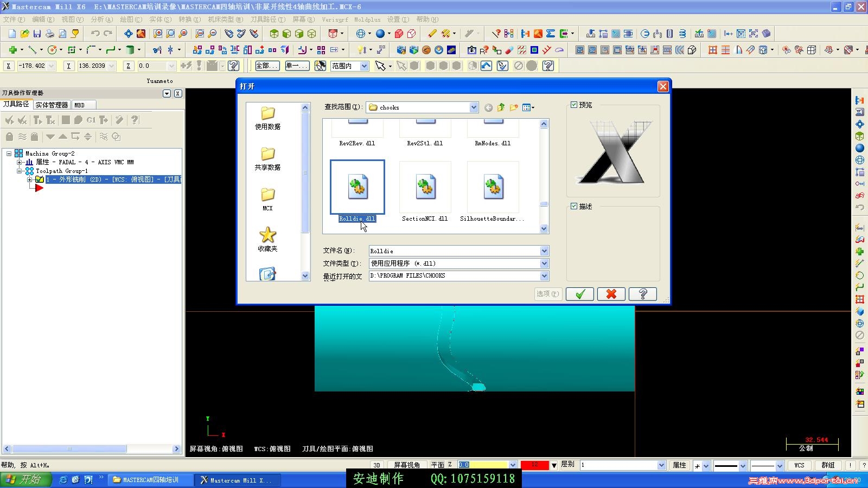Viewport: 868px width, 488px height.
Task: Click the Zoom window magnifier icon
Action: click(158, 34)
